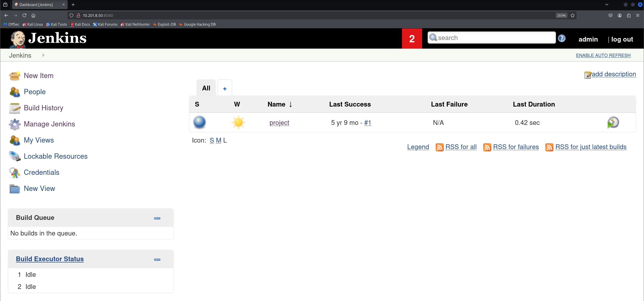Click the Lockable Resources USB drive icon
The width and height of the screenshot is (644, 301).
tap(15, 156)
